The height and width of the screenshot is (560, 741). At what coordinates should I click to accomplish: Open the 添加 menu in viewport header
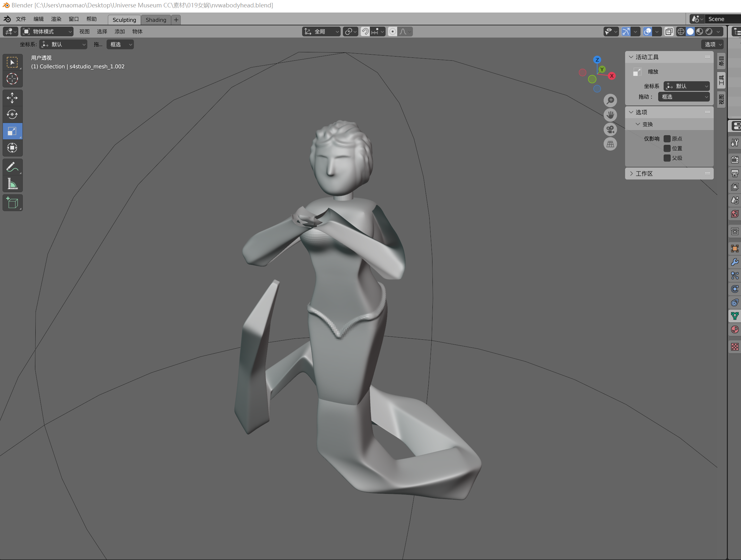click(x=119, y=31)
